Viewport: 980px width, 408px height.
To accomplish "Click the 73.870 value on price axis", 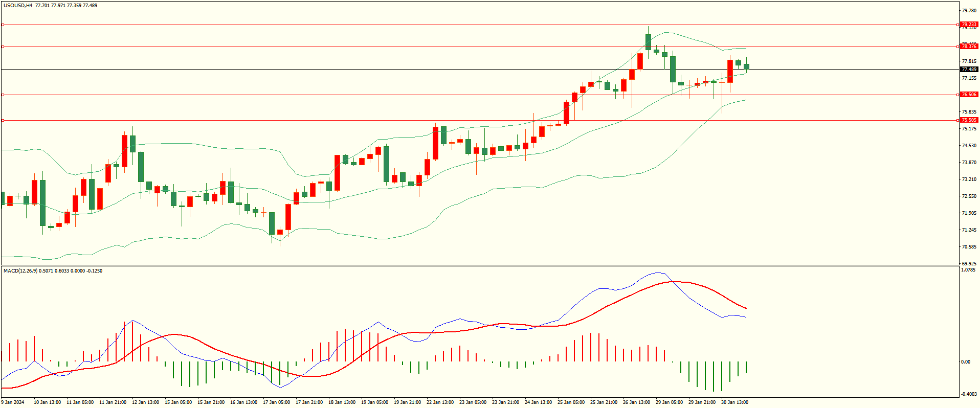I will coord(969,163).
